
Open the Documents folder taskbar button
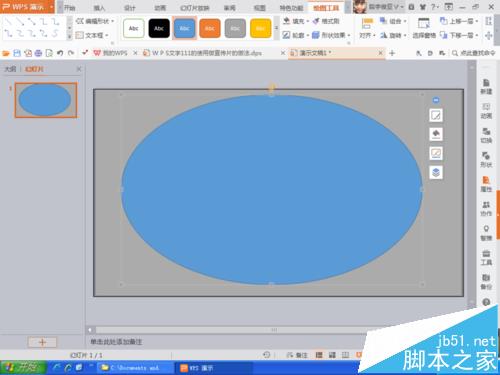pyautogui.click(x=135, y=368)
